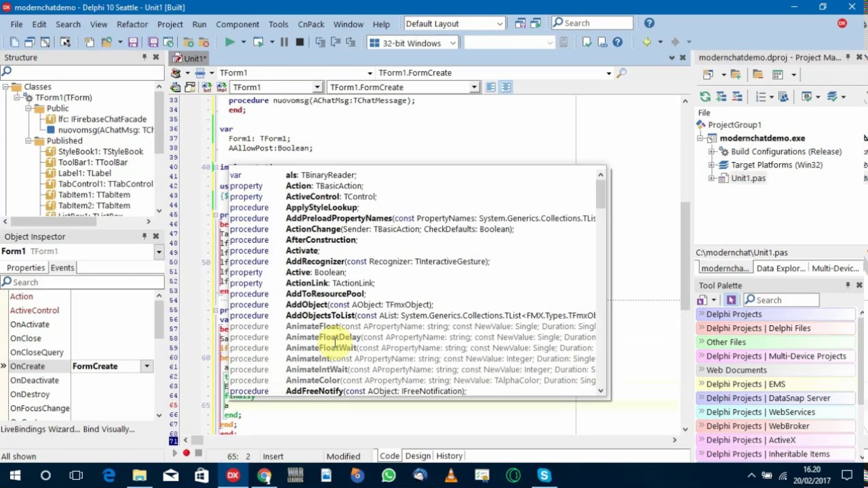Click the Save All toolbar icon
Viewport: 868px width, 488px height.
point(153,43)
